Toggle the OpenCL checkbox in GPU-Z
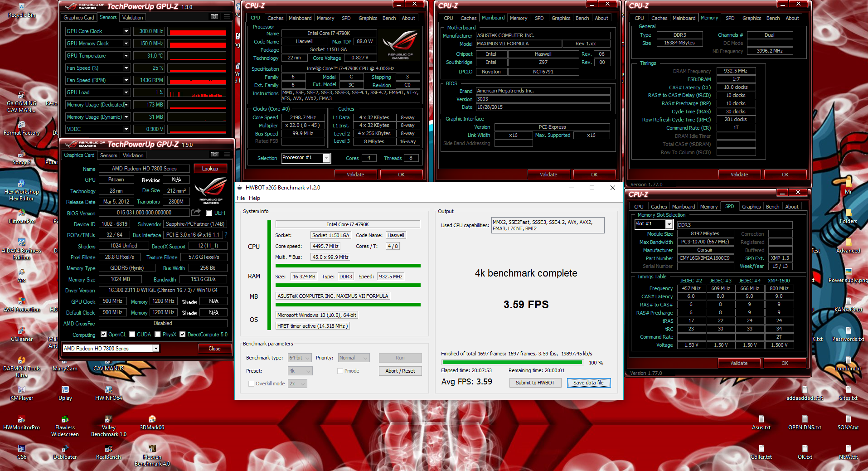This screenshot has width=868, height=471. tap(104, 335)
